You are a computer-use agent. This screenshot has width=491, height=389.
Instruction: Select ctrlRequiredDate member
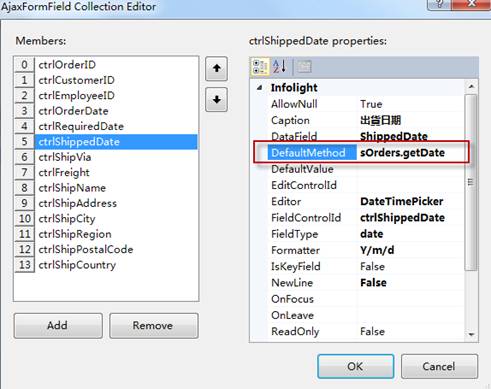point(106,126)
